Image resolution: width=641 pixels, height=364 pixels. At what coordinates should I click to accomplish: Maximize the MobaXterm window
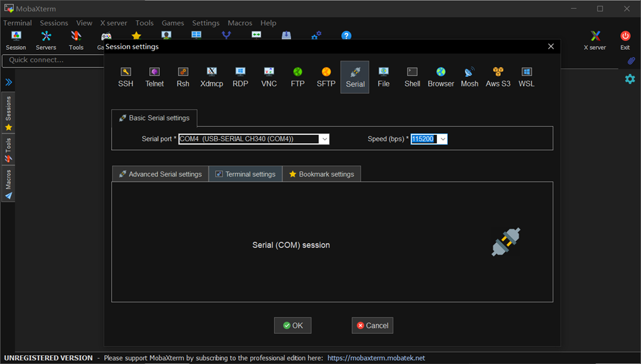(x=600, y=9)
